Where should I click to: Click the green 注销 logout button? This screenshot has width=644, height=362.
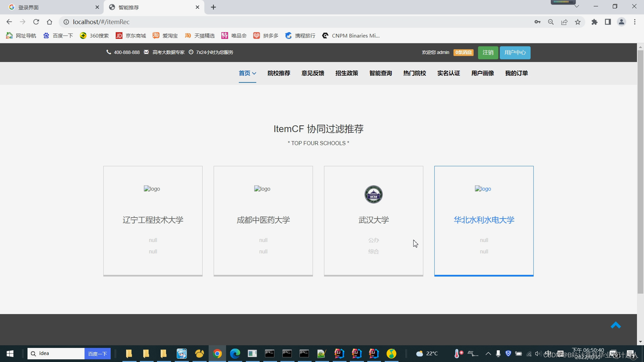pos(488,53)
